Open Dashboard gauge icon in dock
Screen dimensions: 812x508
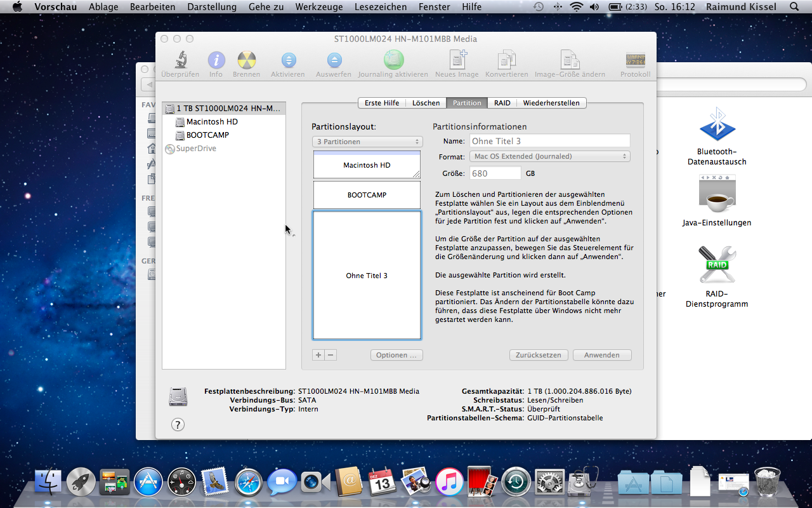point(182,482)
